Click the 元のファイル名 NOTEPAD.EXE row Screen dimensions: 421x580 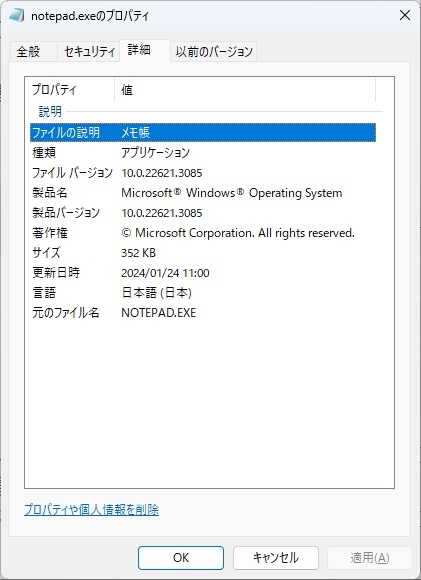click(x=203, y=313)
